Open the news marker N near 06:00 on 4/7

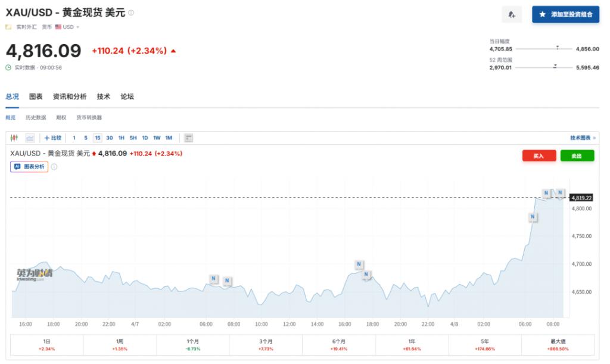[x=214, y=278]
